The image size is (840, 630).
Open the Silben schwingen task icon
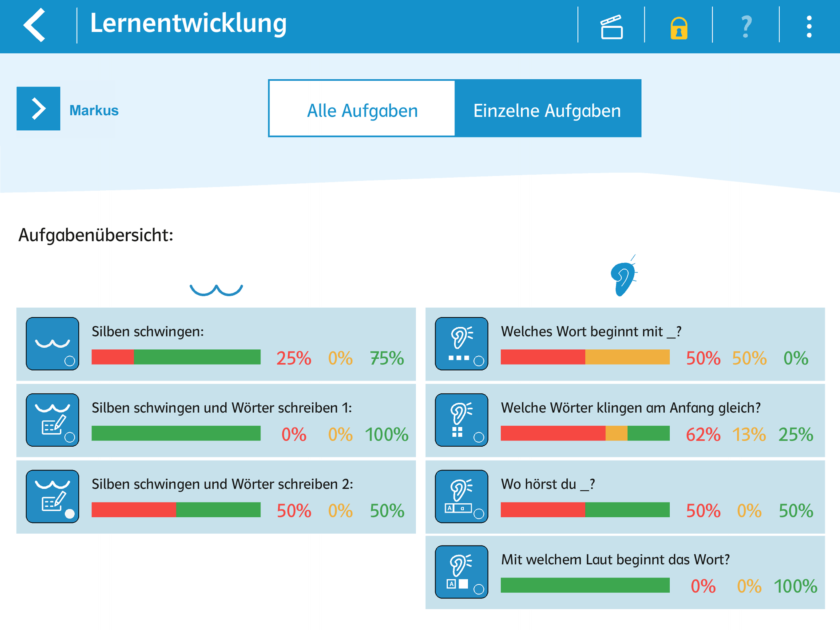(x=52, y=344)
